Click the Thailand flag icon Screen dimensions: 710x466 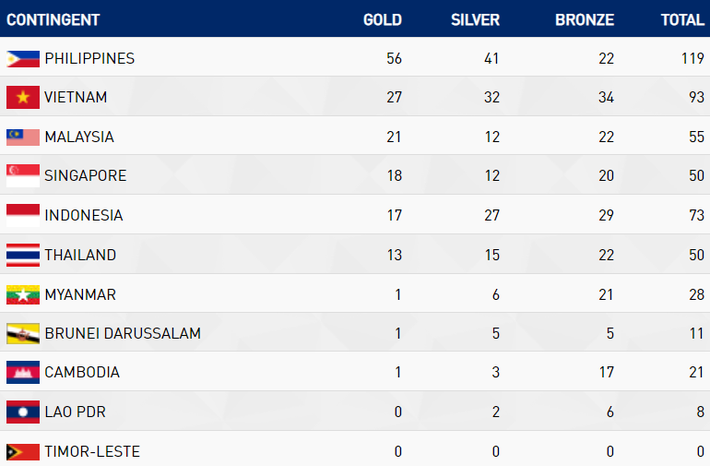[x=22, y=255]
